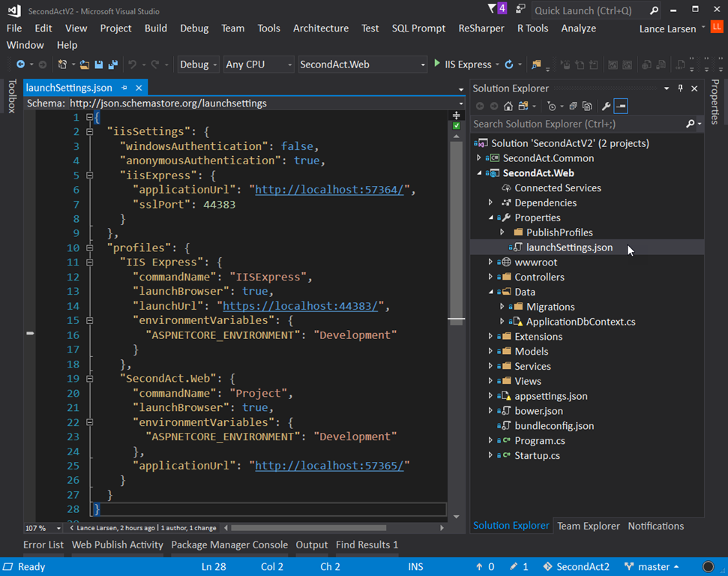Follow the http://localhost:57365/ link

329,466
